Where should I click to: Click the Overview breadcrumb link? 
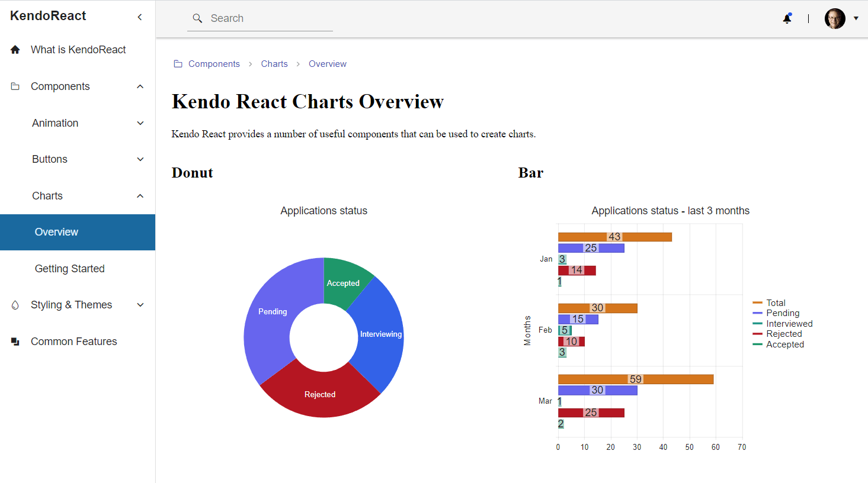click(x=328, y=64)
